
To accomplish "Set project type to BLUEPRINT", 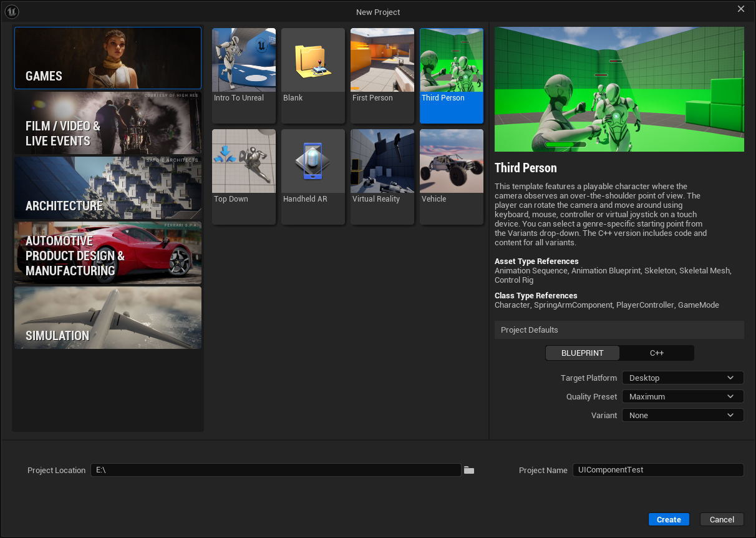I will (583, 353).
